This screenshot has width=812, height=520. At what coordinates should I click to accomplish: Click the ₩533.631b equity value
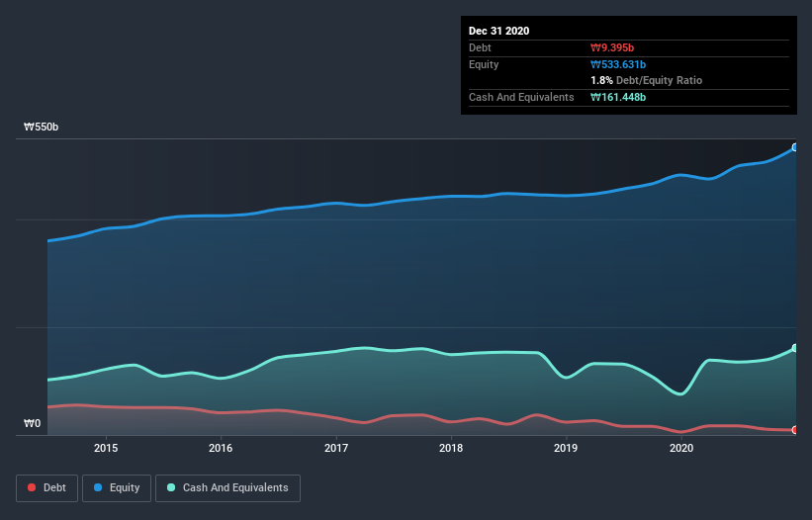point(618,64)
